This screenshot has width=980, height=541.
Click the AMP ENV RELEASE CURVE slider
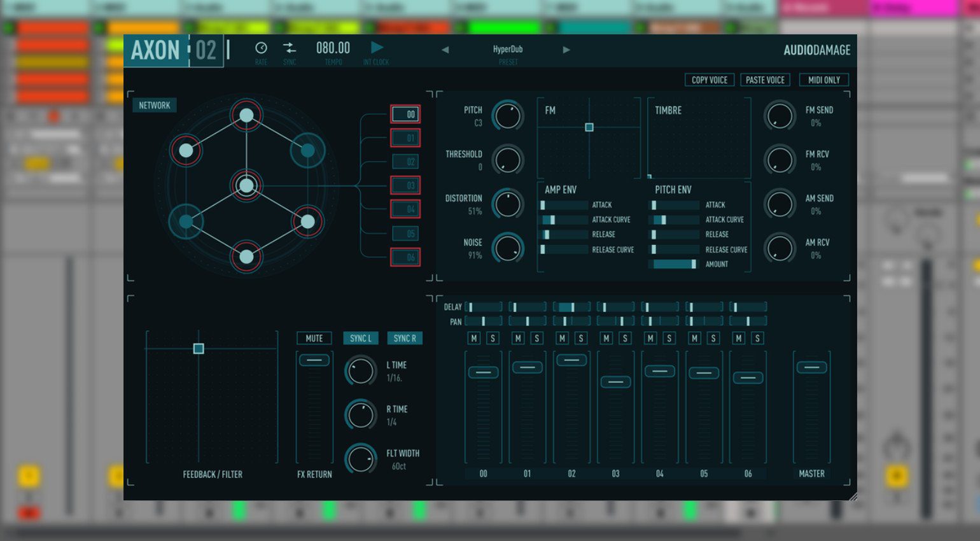click(564, 249)
